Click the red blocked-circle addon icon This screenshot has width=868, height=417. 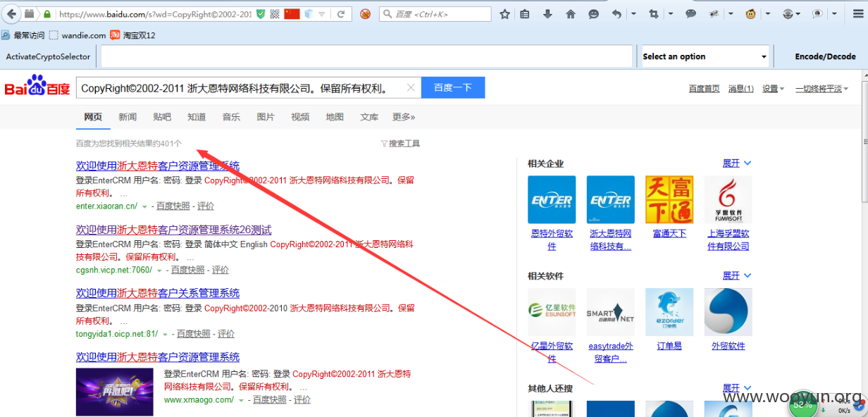pos(365,14)
